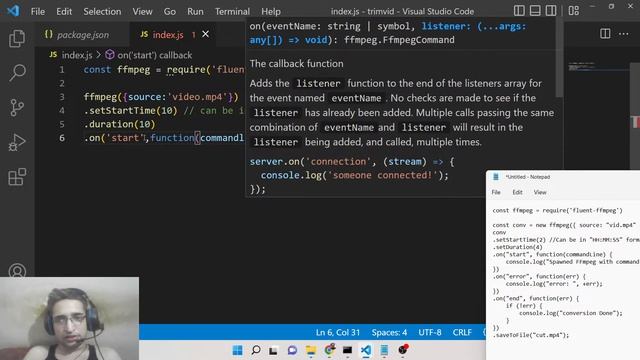Open the Explorer view in the activity bar
Viewport: 640px width, 360px height.
17,38
